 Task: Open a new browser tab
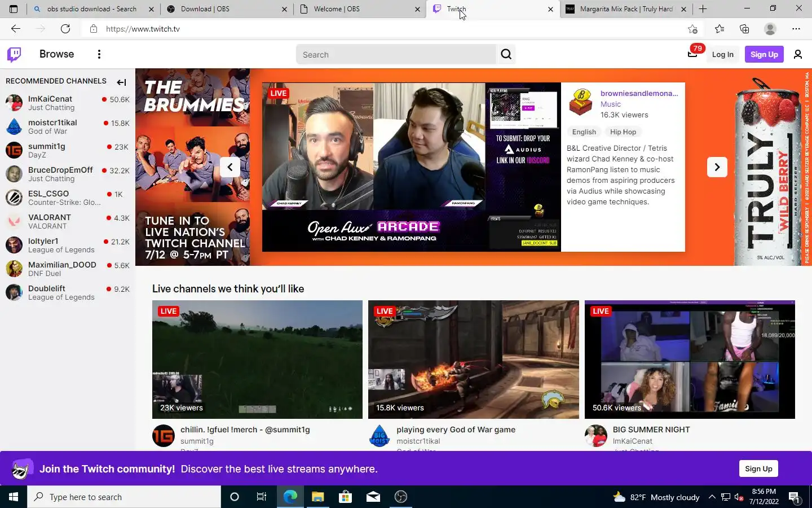(x=703, y=9)
